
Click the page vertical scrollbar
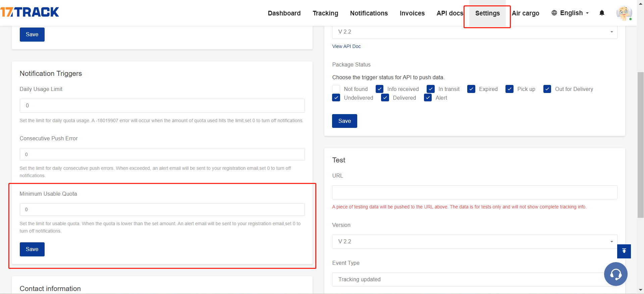tap(640, 144)
